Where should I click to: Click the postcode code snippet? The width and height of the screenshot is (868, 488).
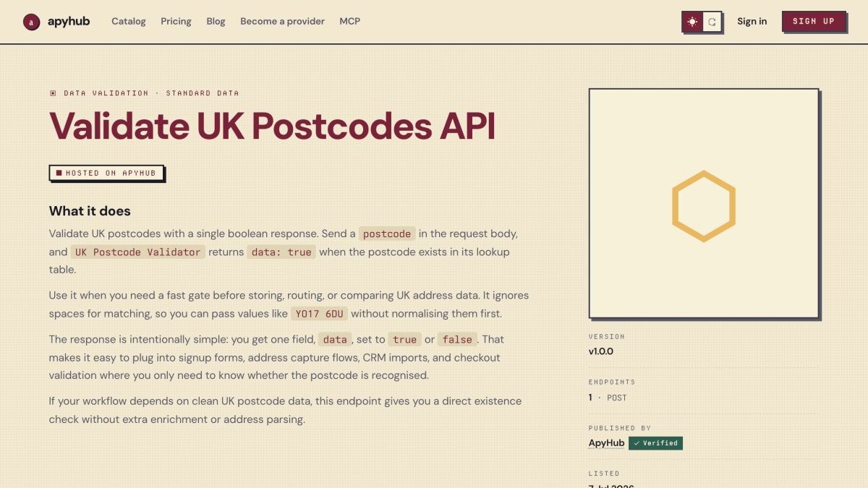[x=387, y=234]
